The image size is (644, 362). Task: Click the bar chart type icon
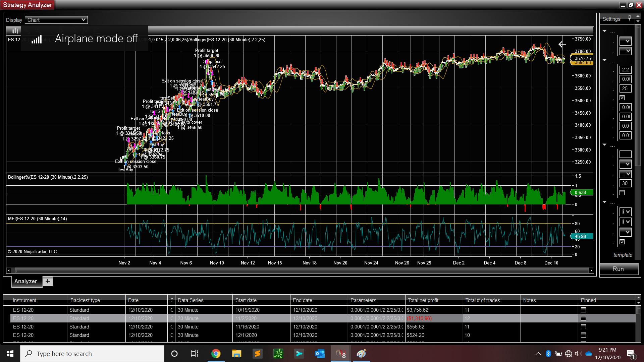[x=15, y=31]
